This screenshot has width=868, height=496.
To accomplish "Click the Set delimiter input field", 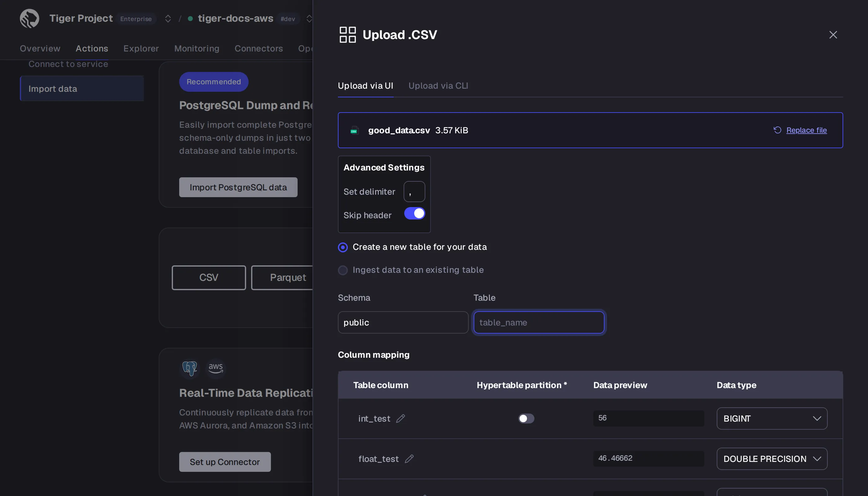I will coord(414,192).
